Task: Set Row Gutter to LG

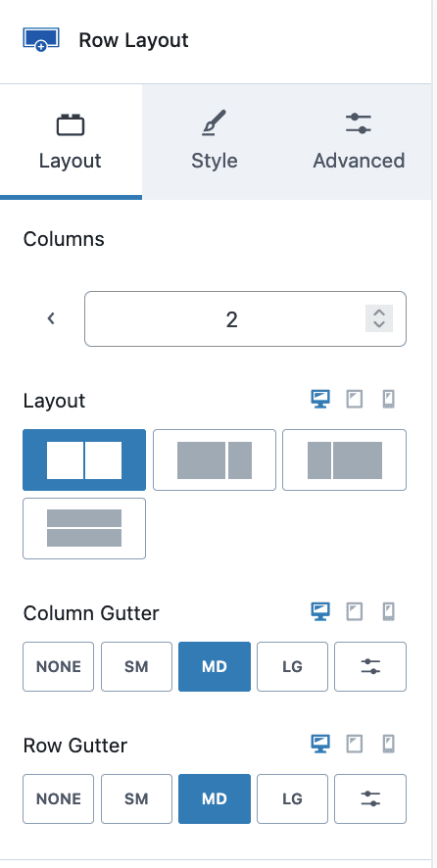Action: [292, 798]
